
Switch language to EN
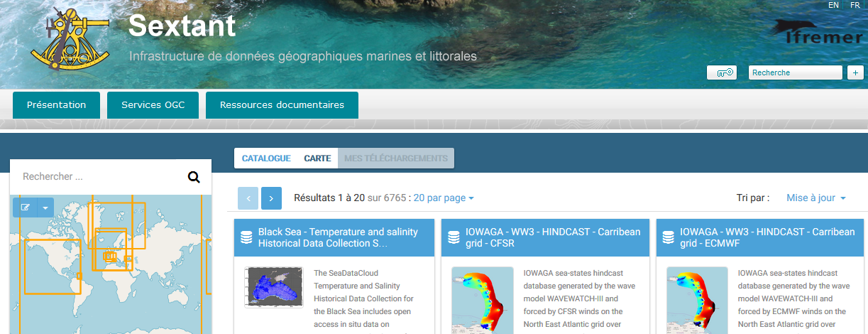click(833, 5)
